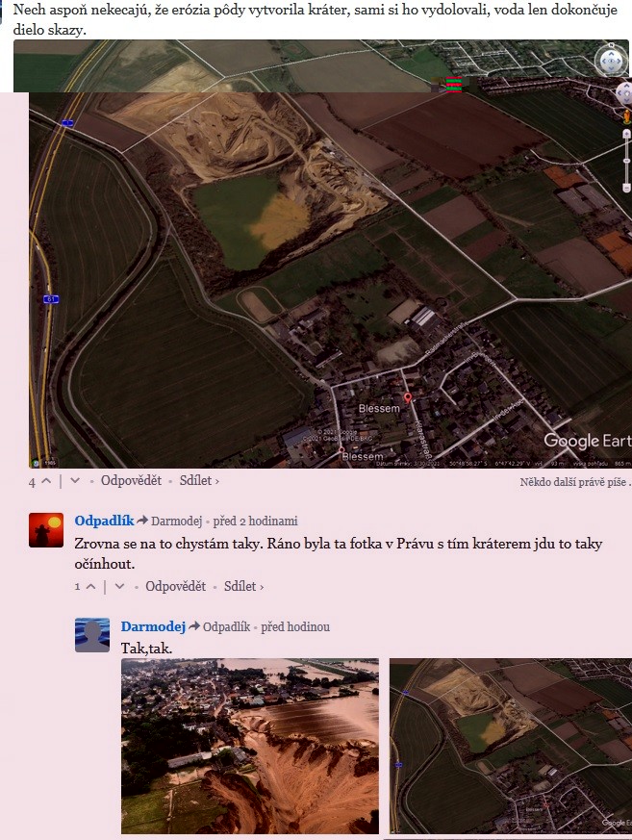Screen dimensions: 632x840
Task: Open Darmodej's profile name link
Action: pos(153,626)
